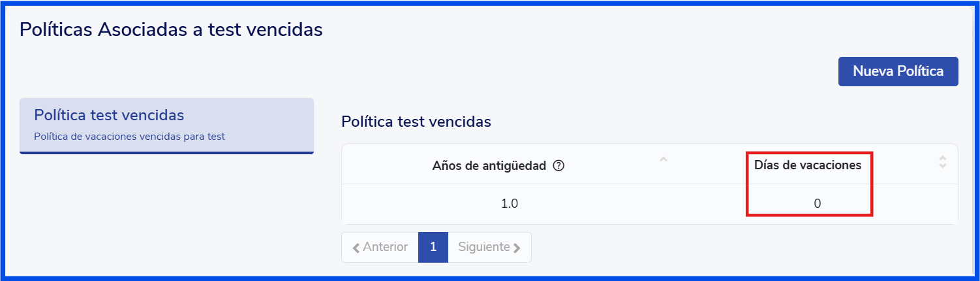Create a new policy with Nueva Política
Viewport: 980px width, 281px height.
[898, 71]
